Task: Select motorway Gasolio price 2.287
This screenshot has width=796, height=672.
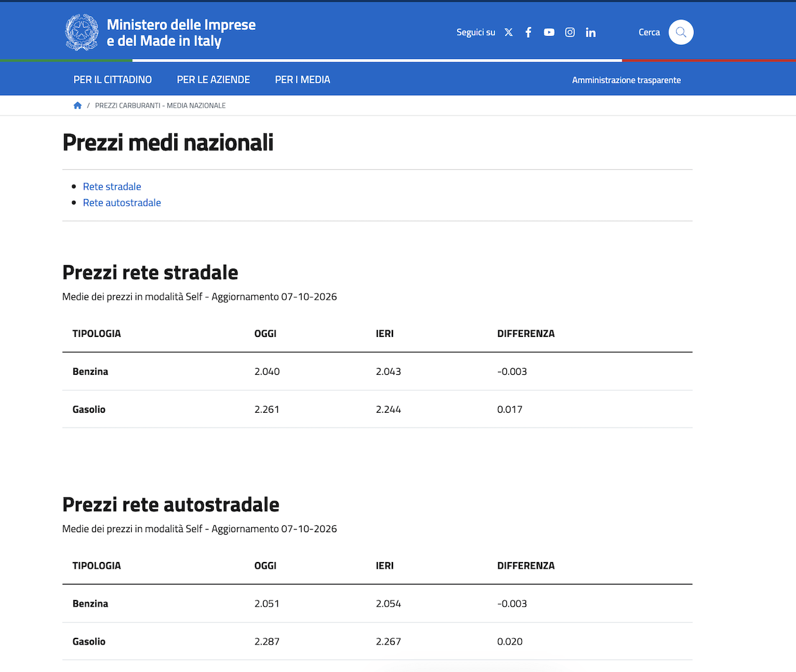Action: (267, 642)
